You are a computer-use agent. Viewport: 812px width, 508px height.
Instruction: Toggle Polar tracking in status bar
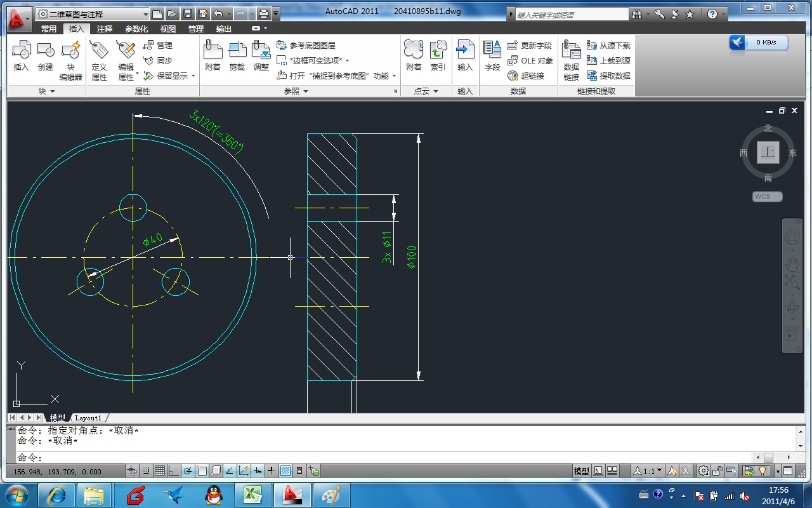tap(188, 471)
